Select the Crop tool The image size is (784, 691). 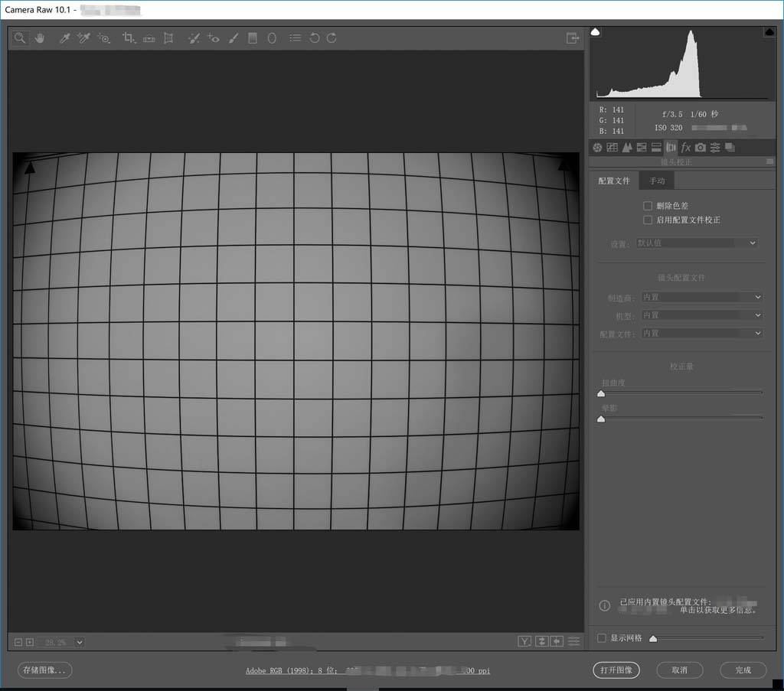(129, 37)
